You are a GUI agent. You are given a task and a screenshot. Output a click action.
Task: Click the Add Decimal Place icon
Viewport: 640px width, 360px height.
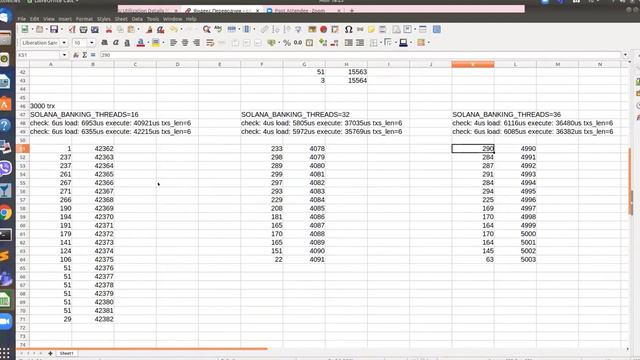[323, 42]
